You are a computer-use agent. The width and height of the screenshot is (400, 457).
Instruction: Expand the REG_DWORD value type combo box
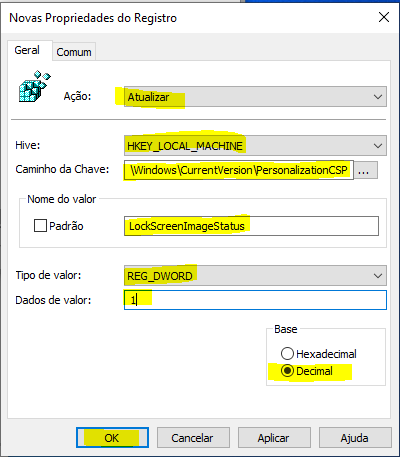click(255, 276)
